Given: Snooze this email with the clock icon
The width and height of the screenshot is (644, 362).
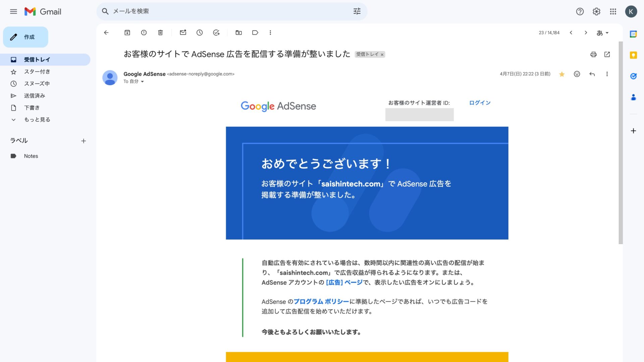Looking at the screenshot, I should tap(200, 33).
